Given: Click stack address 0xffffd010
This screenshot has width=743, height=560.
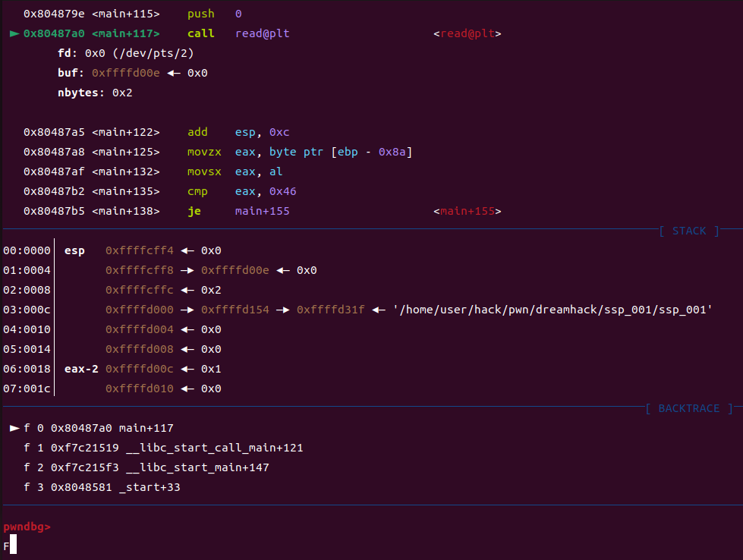Looking at the screenshot, I should point(140,389).
